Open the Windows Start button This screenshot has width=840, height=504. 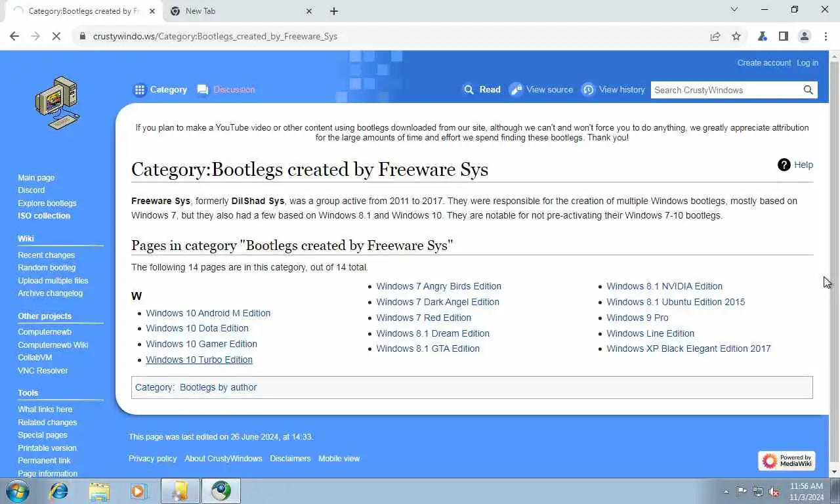18,491
